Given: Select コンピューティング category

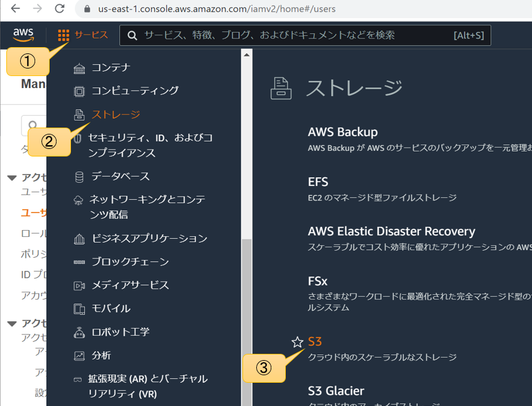Looking at the screenshot, I should point(135,91).
